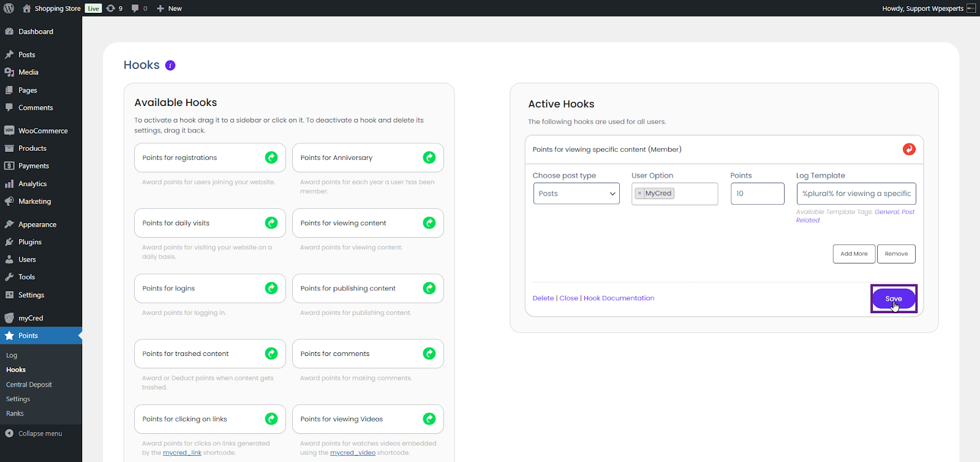The width and height of the screenshot is (980, 462).
Task: Click the Delete link for the hook
Action: [543, 298]
